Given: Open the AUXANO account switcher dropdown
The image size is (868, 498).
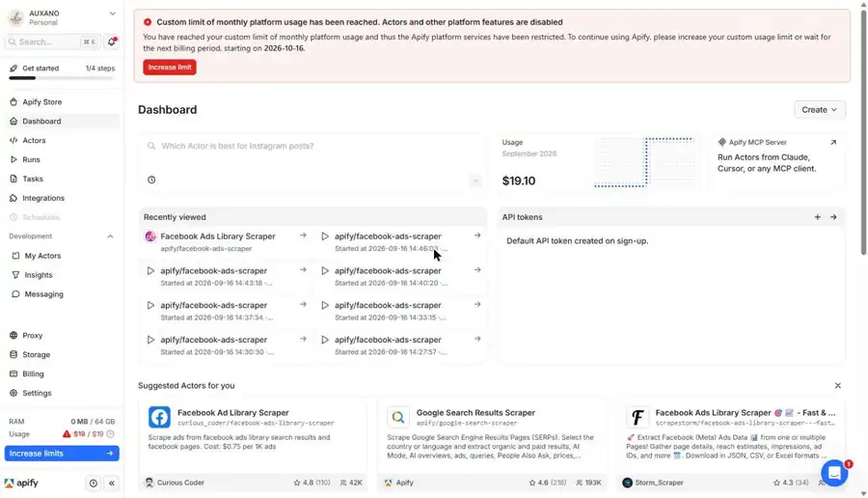Looking at the screenshot, I should pyautogui.click(x=63, y=17).
